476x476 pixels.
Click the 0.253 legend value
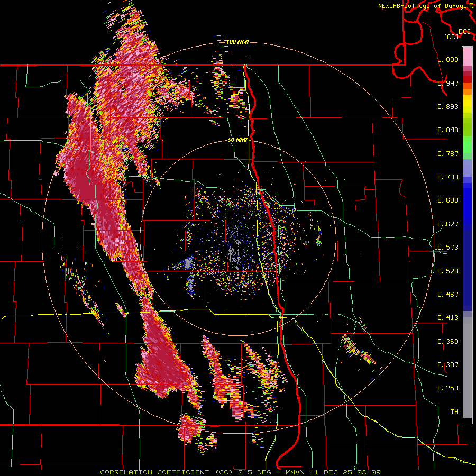coord(448,388)
